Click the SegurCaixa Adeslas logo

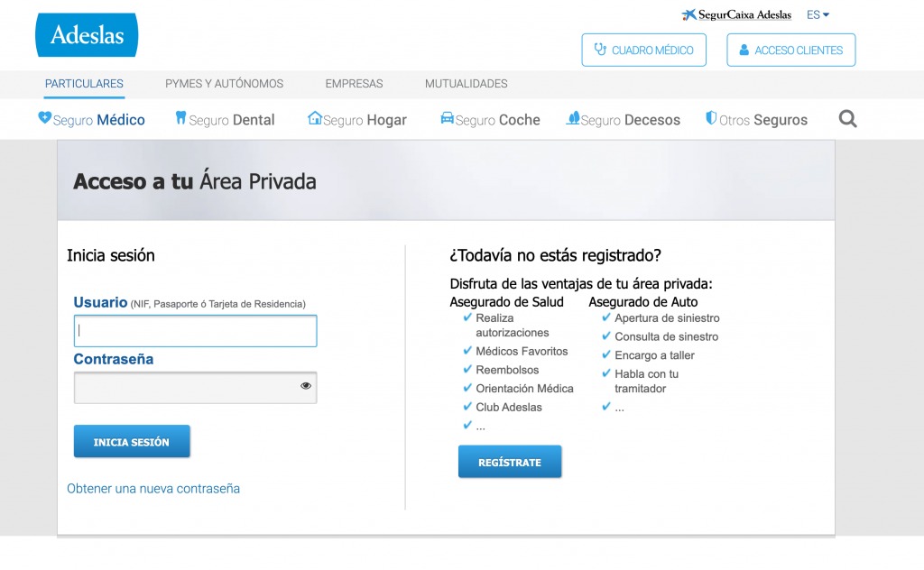(x=736, y=14)
